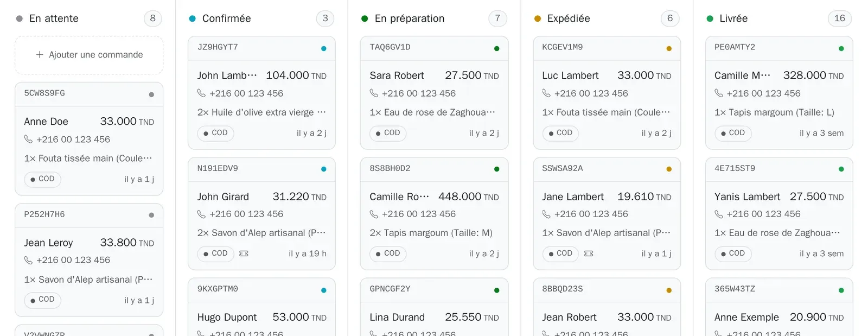Click timestamp il y a 19 h
Screen dimensions: 868x336
pos(308,253)
